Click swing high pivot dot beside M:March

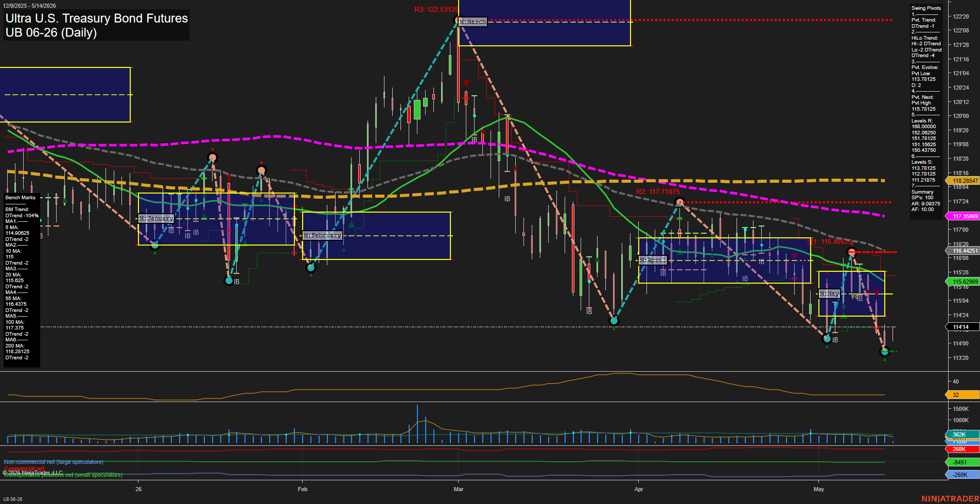[x=458, y=21]
